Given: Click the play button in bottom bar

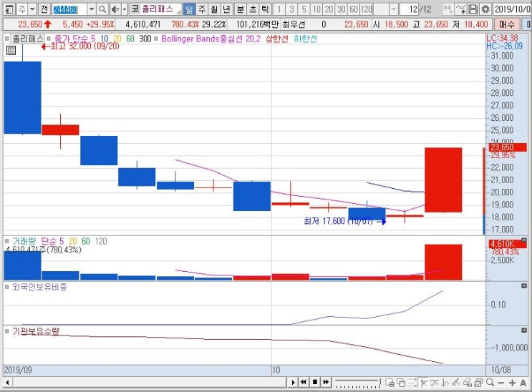Looking at the screenshot, I should 293,383.
